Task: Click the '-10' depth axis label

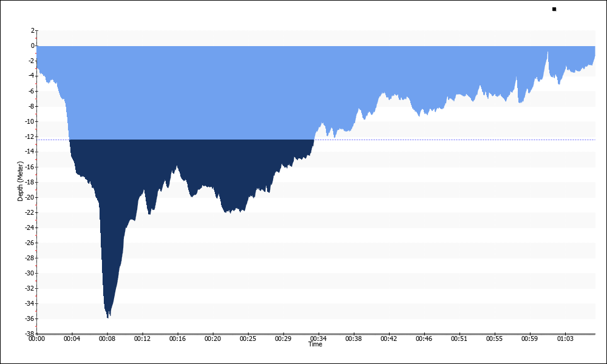Action: point(30,121)
